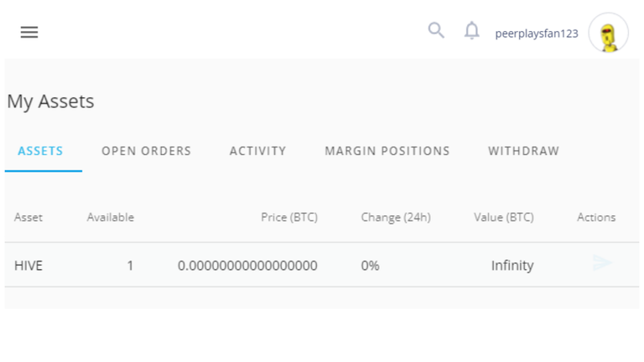Click the Price (BTC) column header
This screenshot has width=644, height=362.
point(289,217)
